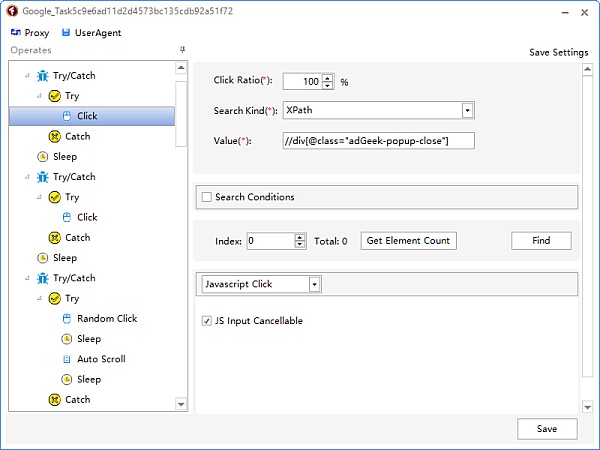Click the Proxy toolbar icon
The image size is (600, 450).
16,33
